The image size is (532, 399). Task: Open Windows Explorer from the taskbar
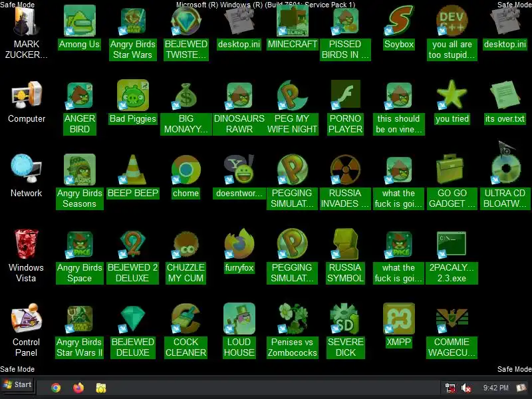[x=101, y=388]
